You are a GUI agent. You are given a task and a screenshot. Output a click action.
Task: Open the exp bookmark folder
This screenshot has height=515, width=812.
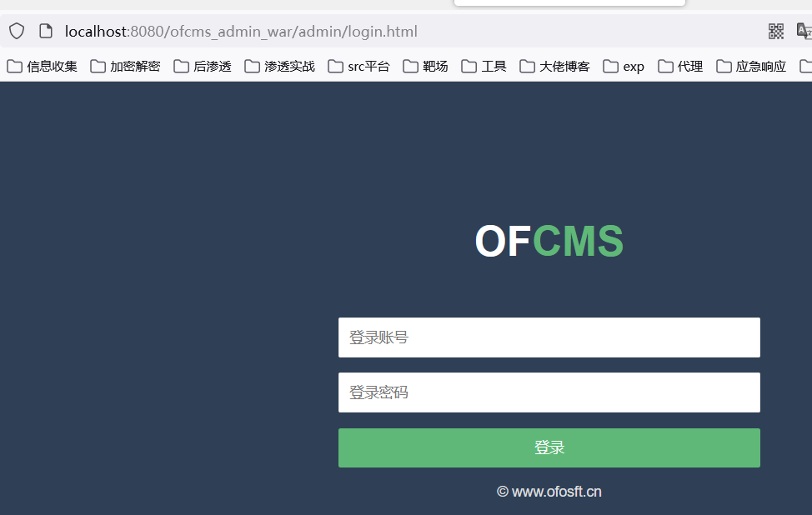click(x=624, y=67)
